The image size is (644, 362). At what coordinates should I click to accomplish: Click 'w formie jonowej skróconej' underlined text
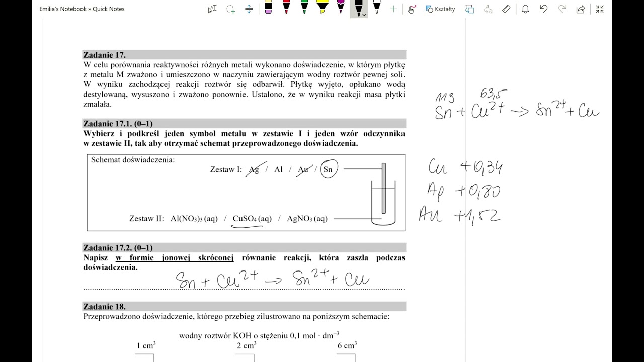(175, 258)
